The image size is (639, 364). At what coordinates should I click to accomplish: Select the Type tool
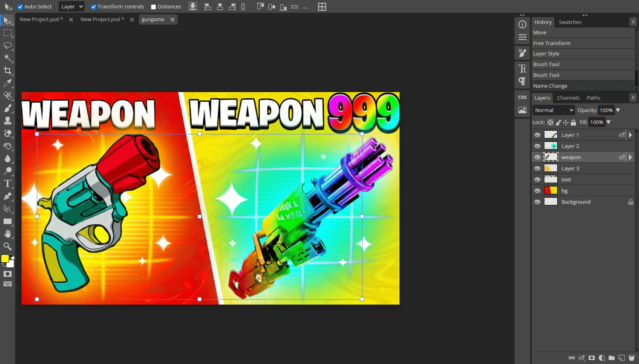click(x=8, y=183)
